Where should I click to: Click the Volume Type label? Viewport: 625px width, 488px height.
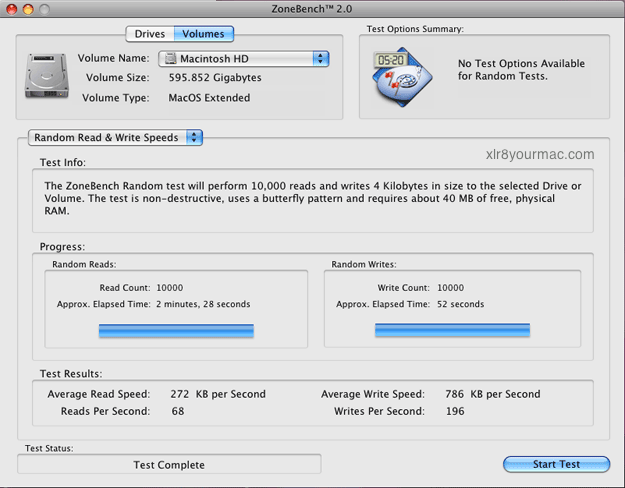tap(116, 98)
